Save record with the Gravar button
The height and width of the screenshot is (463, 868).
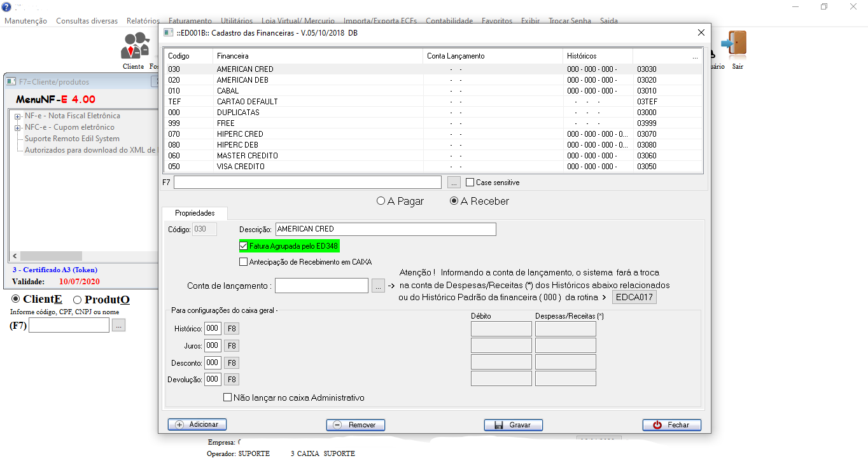click(x=514, y=425)
